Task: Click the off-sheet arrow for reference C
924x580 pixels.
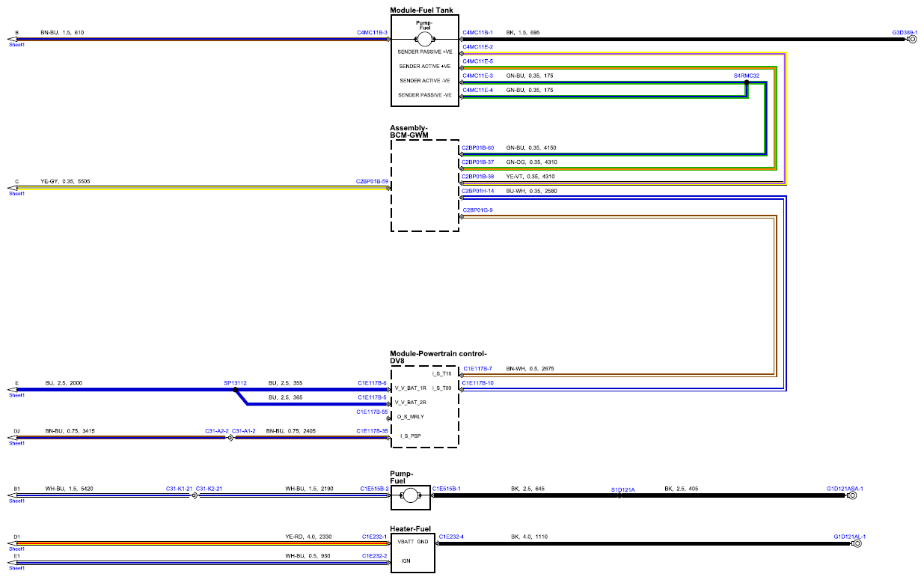Action: tap(13, 187)
